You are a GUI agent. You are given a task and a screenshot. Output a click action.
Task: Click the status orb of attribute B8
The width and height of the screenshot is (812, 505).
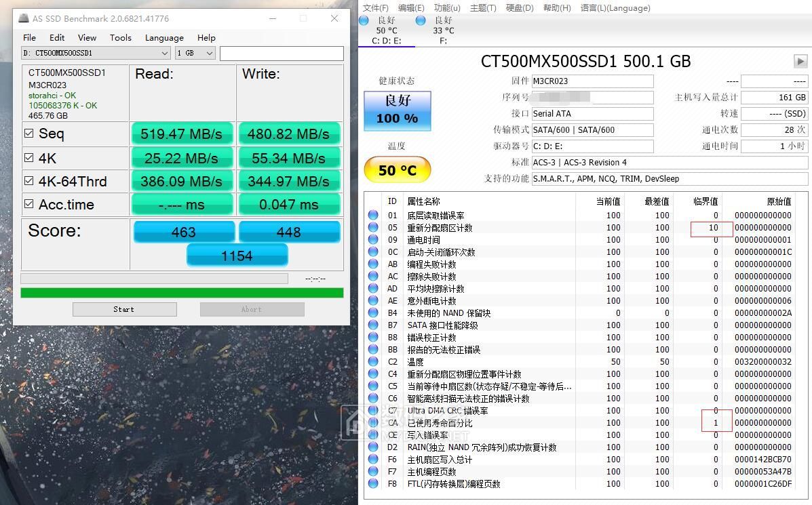pos(373,337)
